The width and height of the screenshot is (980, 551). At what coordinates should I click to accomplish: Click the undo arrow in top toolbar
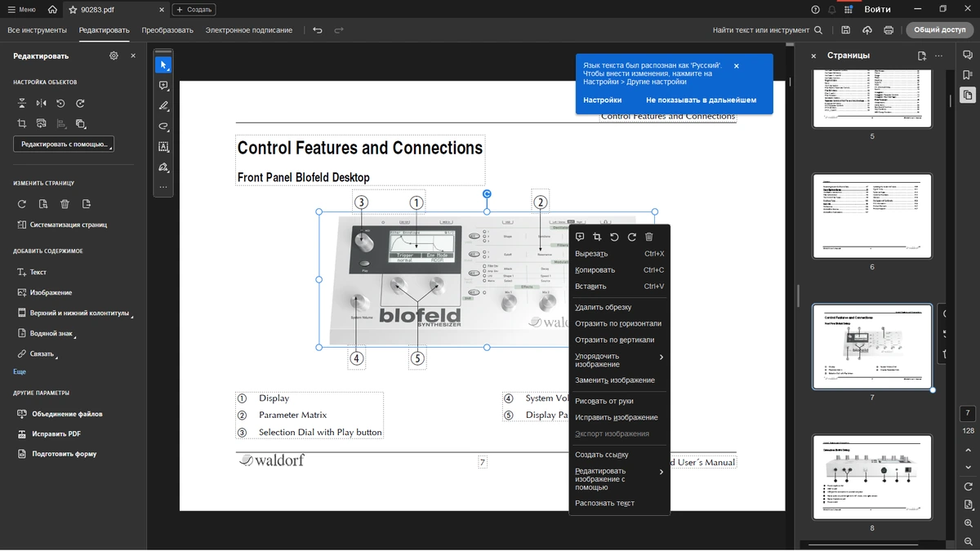coord(318,30)
